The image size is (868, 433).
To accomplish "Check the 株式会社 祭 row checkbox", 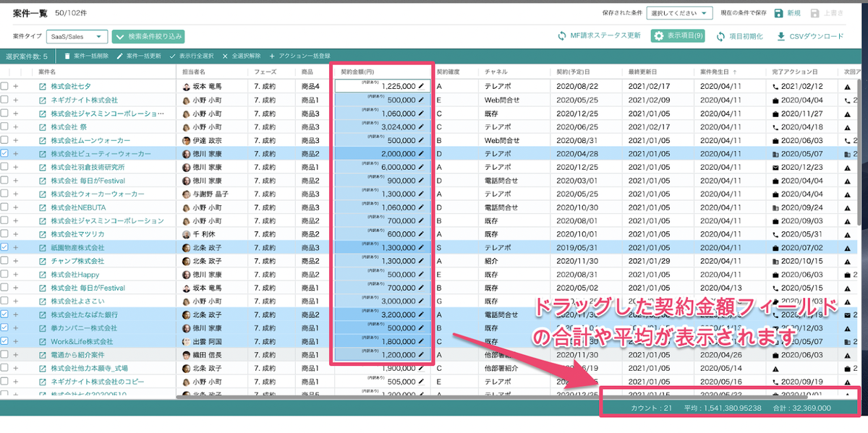I will coord(5,127).
